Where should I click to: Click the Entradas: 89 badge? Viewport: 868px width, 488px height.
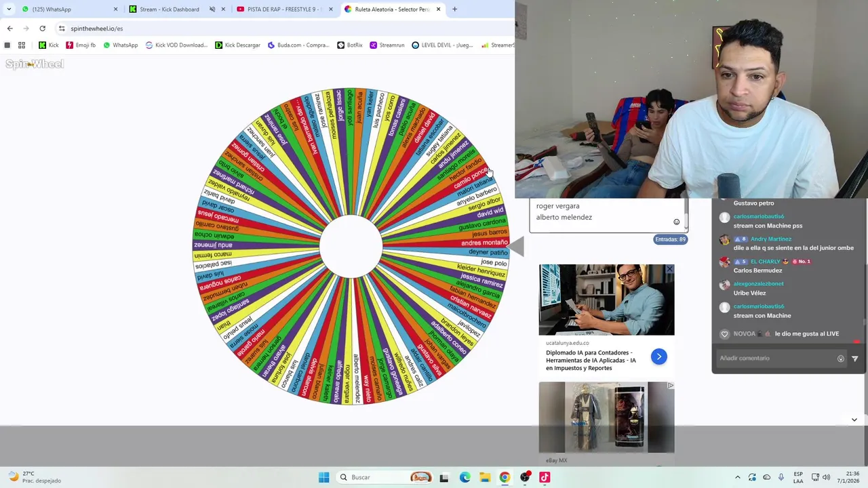[x=670, y=239]
